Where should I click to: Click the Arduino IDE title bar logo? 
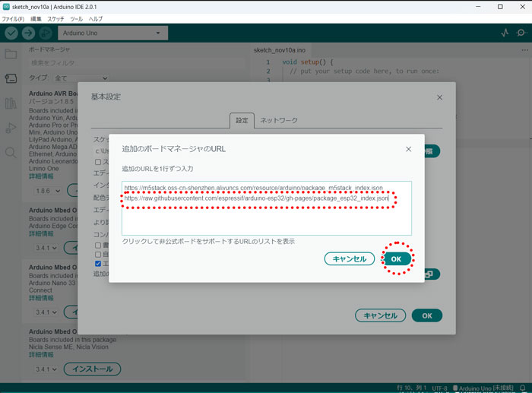click(6, 6)
